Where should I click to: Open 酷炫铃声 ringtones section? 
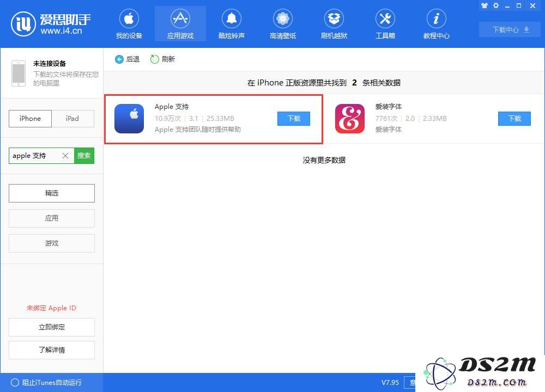coord(232,24)
